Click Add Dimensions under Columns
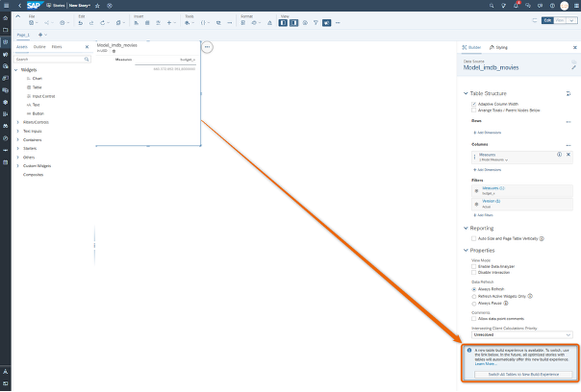581x392 pixels. (488, 170)
